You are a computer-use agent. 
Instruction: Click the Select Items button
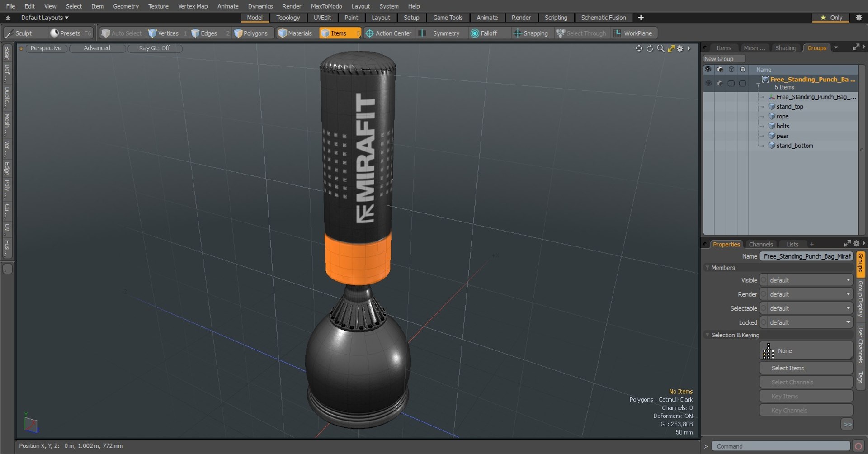point(806,368)
